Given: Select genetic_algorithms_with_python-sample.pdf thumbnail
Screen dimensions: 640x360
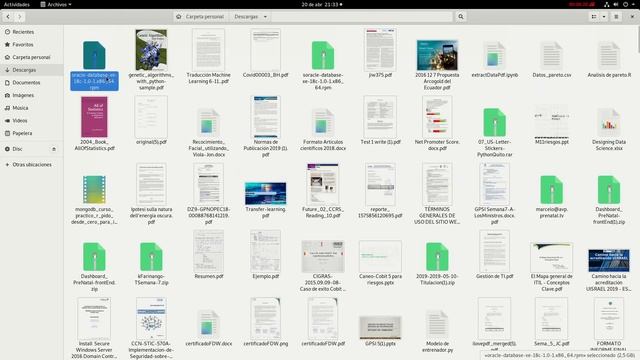Looking at the screenshot, I should [151, 50].
